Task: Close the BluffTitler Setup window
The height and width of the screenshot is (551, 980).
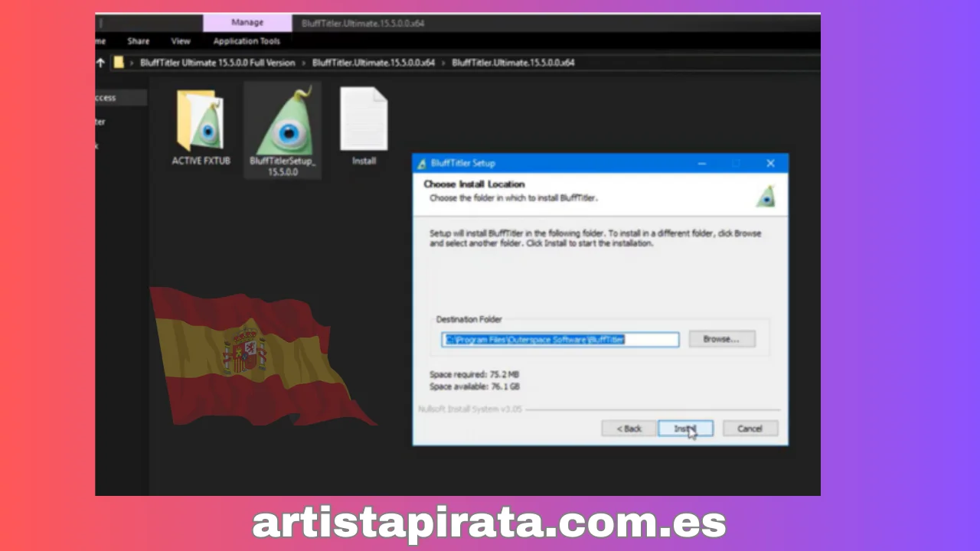Action: [770, 163]
